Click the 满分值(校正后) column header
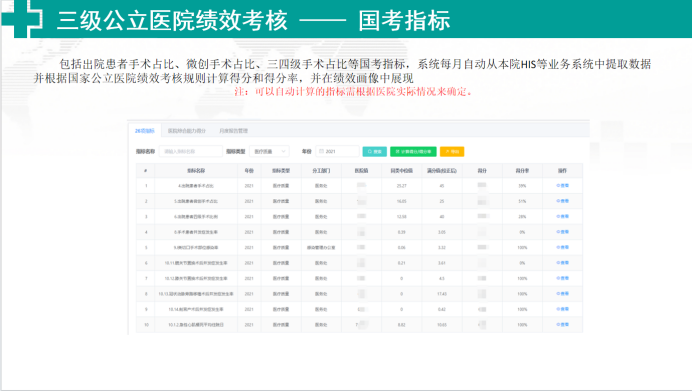The height and width of the screenshot is (391, 692). [442, 171]
